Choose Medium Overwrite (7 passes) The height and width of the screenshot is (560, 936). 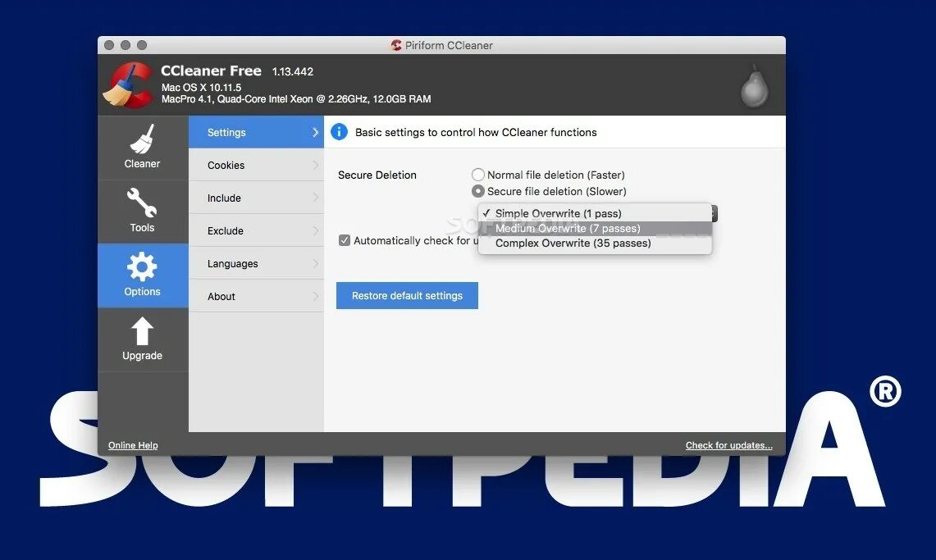tap(595, 229)
